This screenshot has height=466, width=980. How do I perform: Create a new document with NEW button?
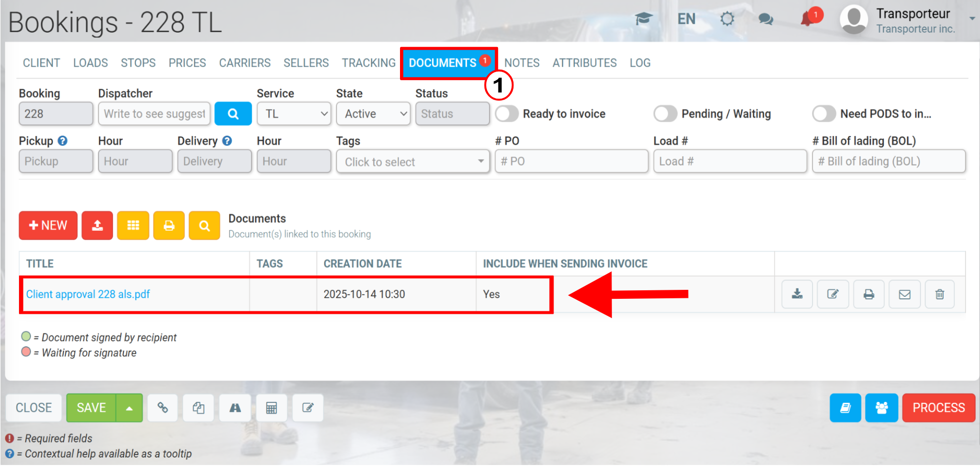pyautogui.click(x=48, y=225)
